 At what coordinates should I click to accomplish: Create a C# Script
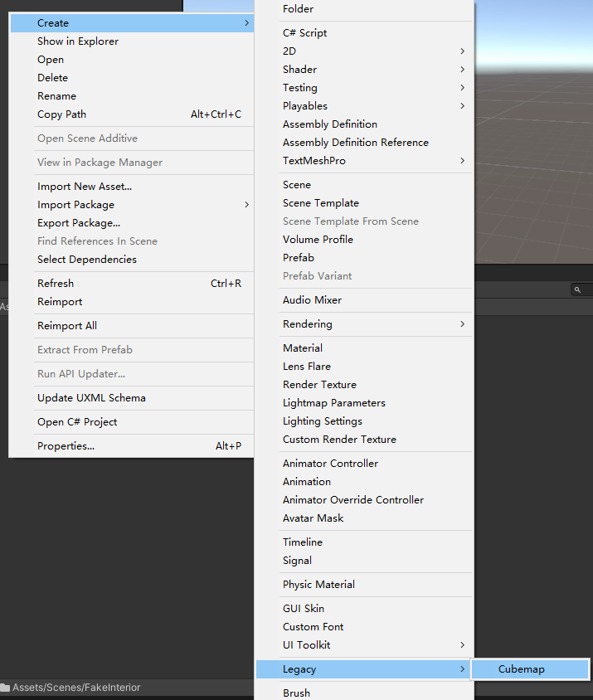coord(364,33)
